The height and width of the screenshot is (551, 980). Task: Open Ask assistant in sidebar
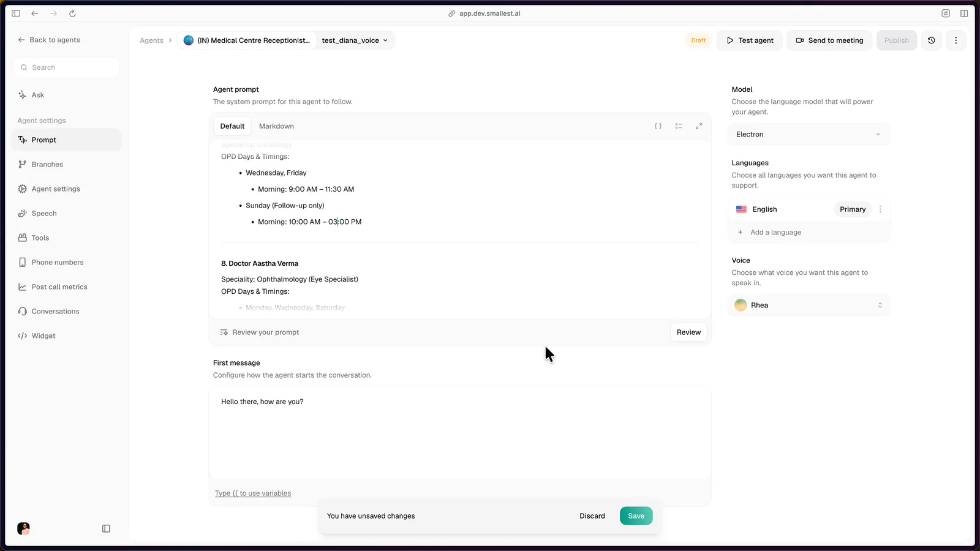coord(66,95)
